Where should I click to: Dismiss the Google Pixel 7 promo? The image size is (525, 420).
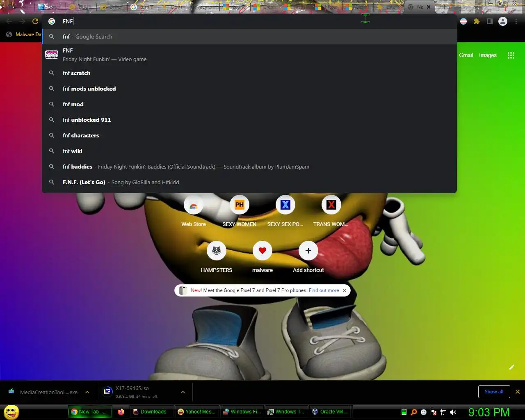(x=345, y=290)
